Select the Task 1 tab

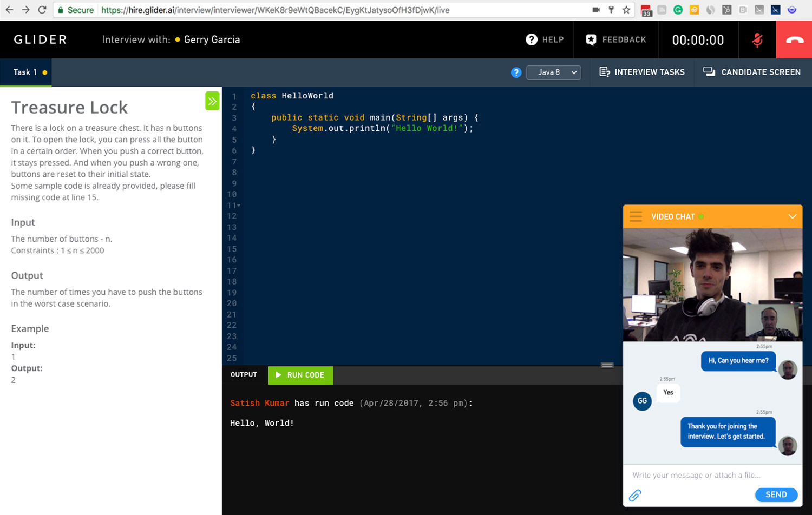(x=25, y=72)
